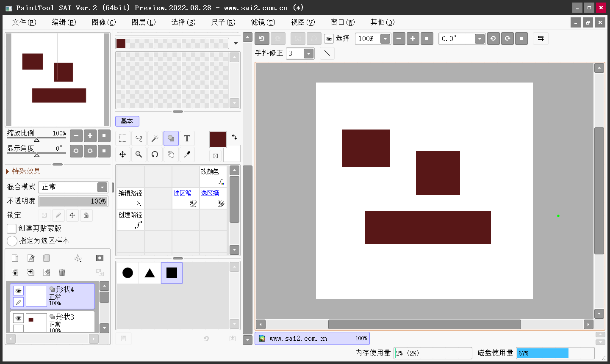Screen dimensions: 610x364
Task: Swap foreground and background colors
Action: tap(234, 137)
